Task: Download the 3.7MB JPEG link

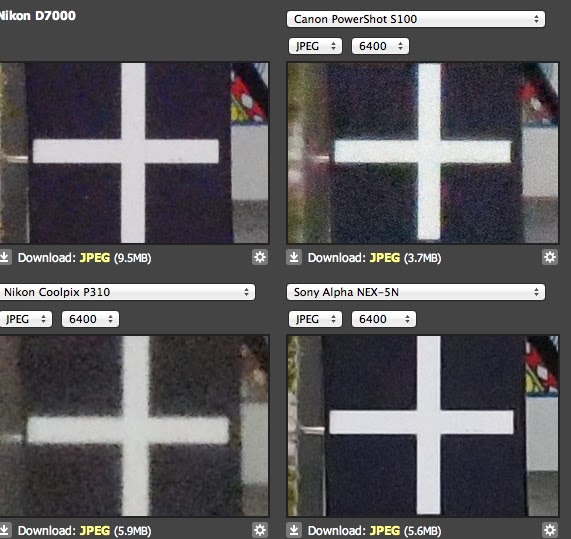Action: 385,258
